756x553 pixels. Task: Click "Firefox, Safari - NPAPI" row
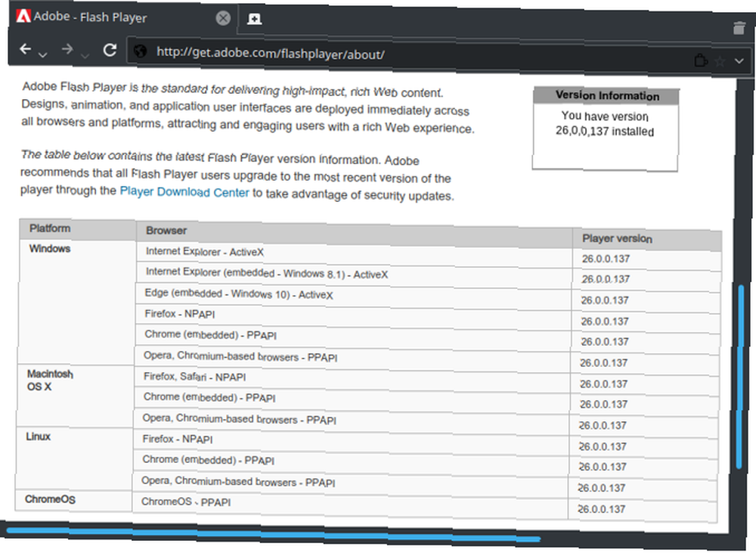(352, 380)
